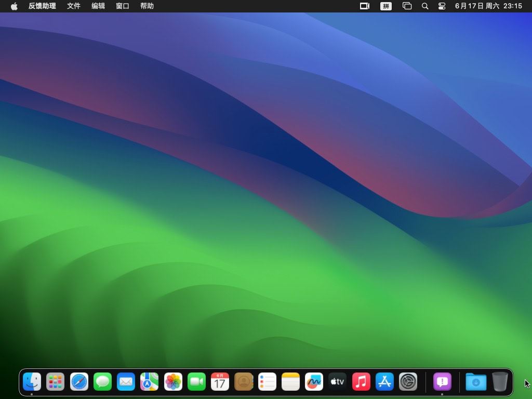Open the Launchpad app grid
Image resolution: width=532 pixels, height=399 pixels.
(x=55, y=382)
